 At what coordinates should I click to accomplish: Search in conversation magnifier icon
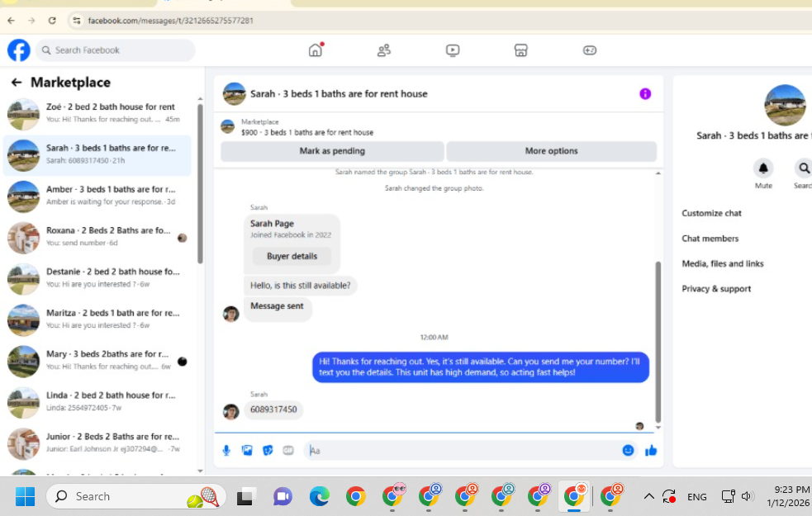coord(803,168)
